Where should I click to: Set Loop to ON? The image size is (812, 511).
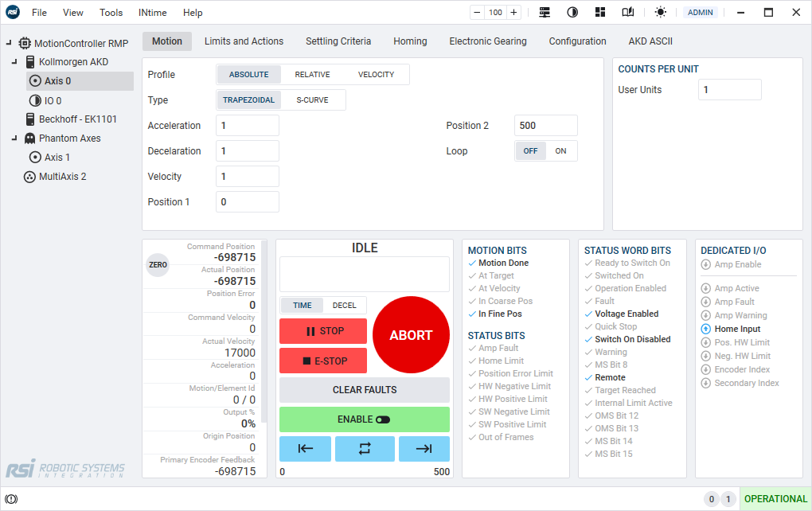coord(561,150)
